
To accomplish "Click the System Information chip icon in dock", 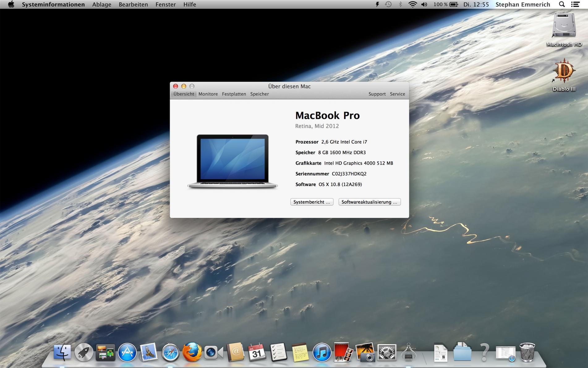I will point(408,352).
